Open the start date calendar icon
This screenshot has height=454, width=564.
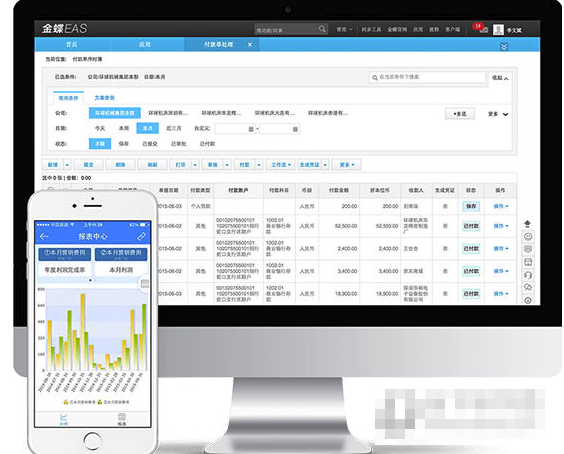coord(251,129)
